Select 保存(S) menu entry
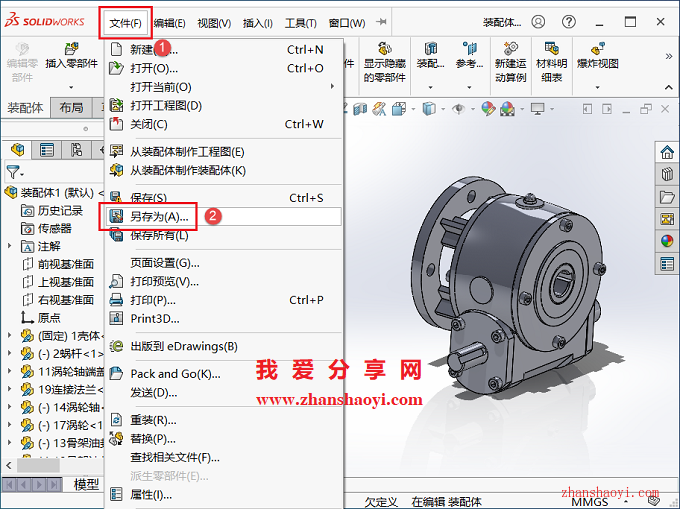The width and height of the screenshot is (680, 509). click(x=224, y=198)
